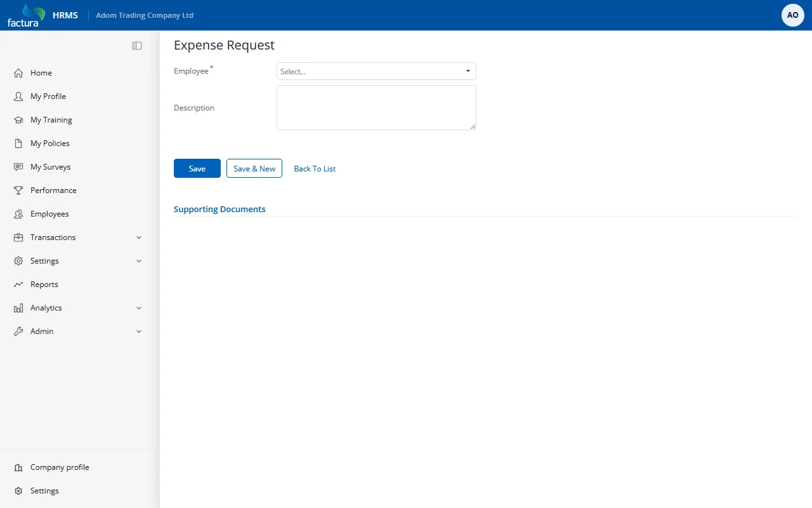
Task: Click the Home house icon
Action: tap(18, 73)
